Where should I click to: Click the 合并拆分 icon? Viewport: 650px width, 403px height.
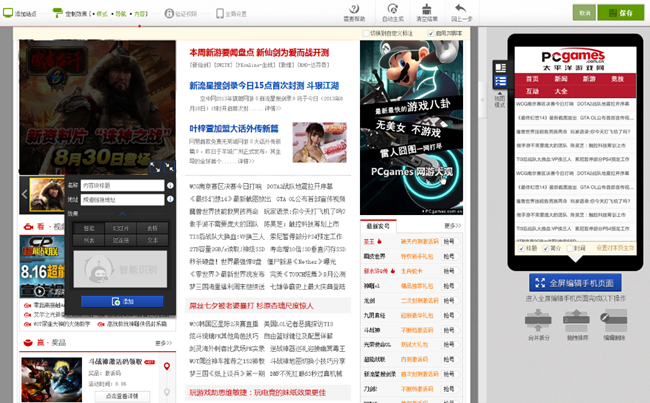[538, 320]
